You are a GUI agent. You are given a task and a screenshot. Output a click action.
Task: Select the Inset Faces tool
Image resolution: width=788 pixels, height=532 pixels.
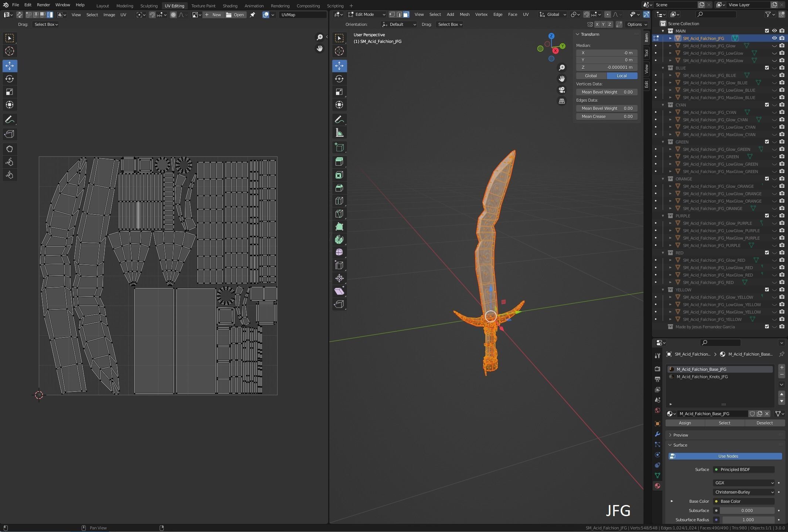(x=339, y=175)
